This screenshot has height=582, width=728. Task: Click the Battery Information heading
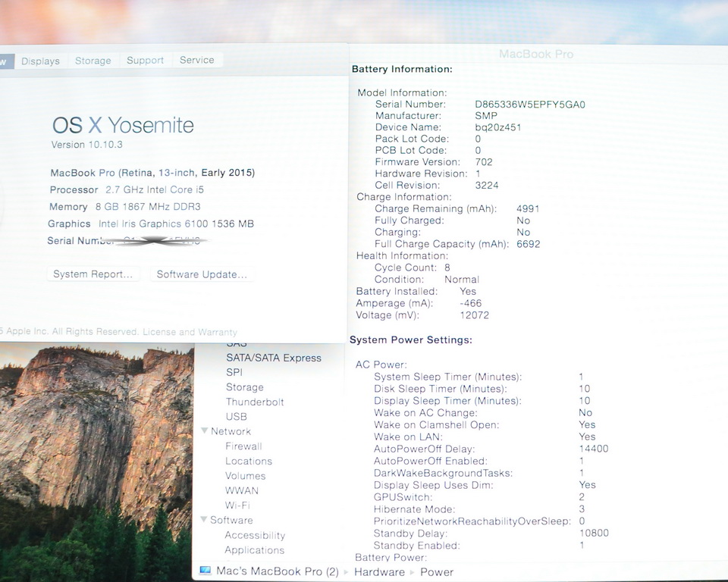pyautogui.click(x=402, y=69)
